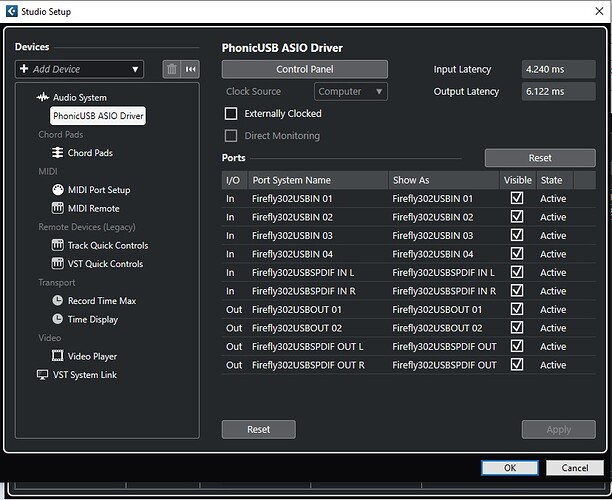
Task: Click Show As cell Firefly302USBSPDIF IN L
Action: tap(443, 272)
